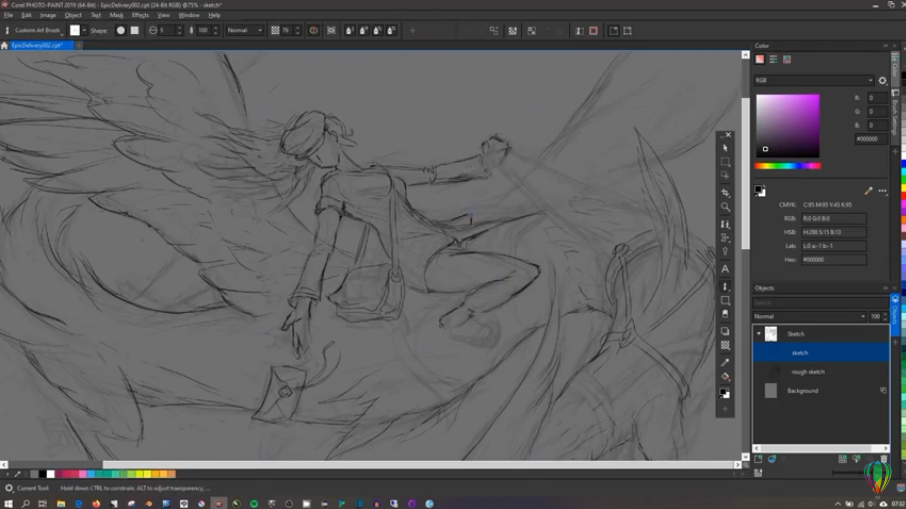
Task: Open the Effects menu
Action: pos(140,15)
